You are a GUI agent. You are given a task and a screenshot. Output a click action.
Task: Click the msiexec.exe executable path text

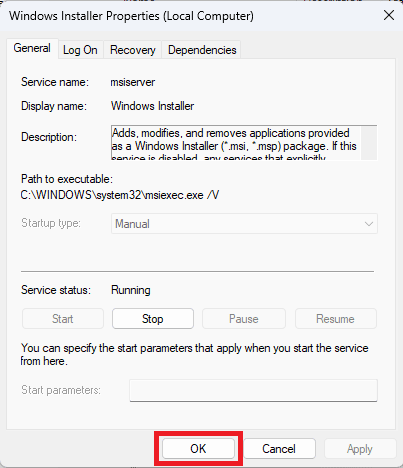[x=120, y=195]
